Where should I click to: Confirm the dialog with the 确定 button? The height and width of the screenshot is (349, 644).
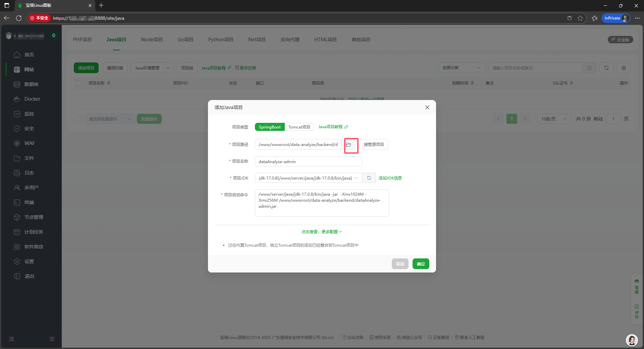[421, 264]
